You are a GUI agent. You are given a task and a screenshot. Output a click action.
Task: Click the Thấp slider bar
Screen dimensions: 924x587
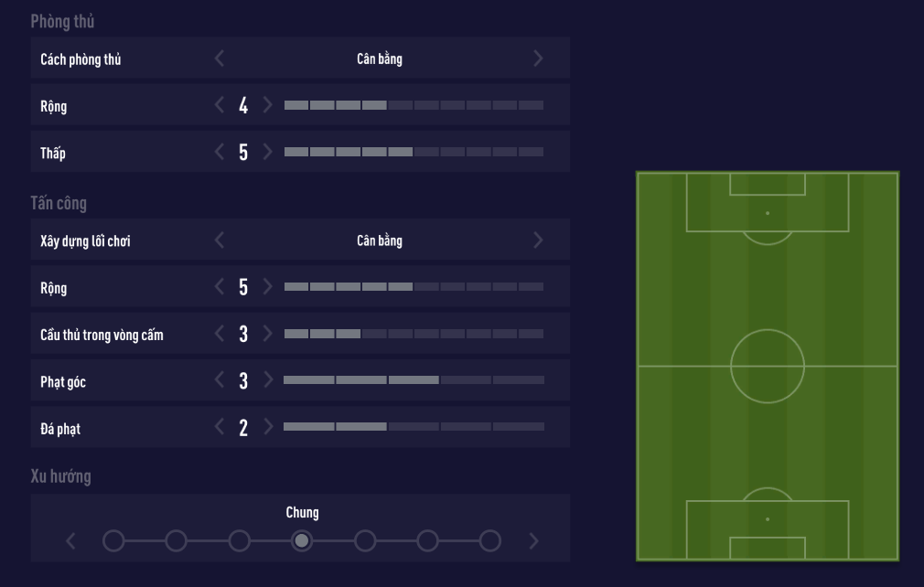click(x=414, y=152)
